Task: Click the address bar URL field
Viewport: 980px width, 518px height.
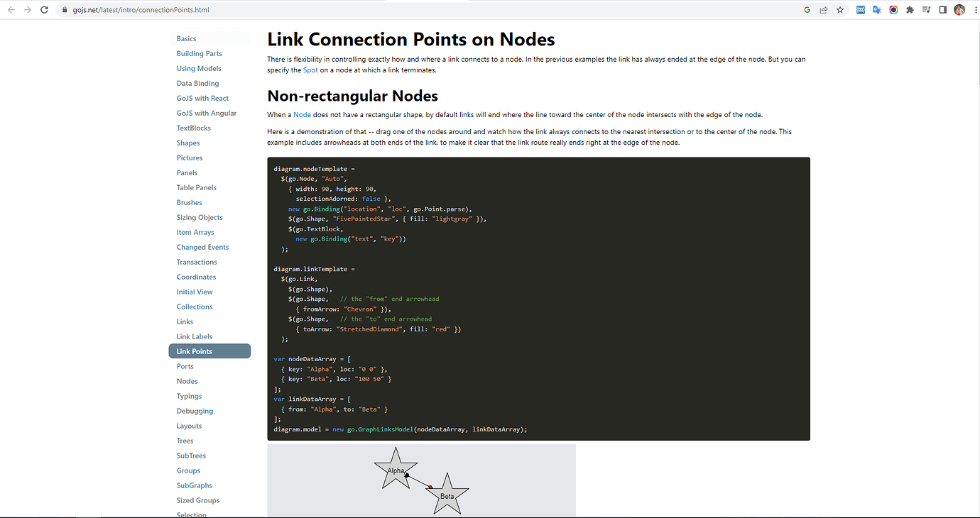Action: coord(426,10)
